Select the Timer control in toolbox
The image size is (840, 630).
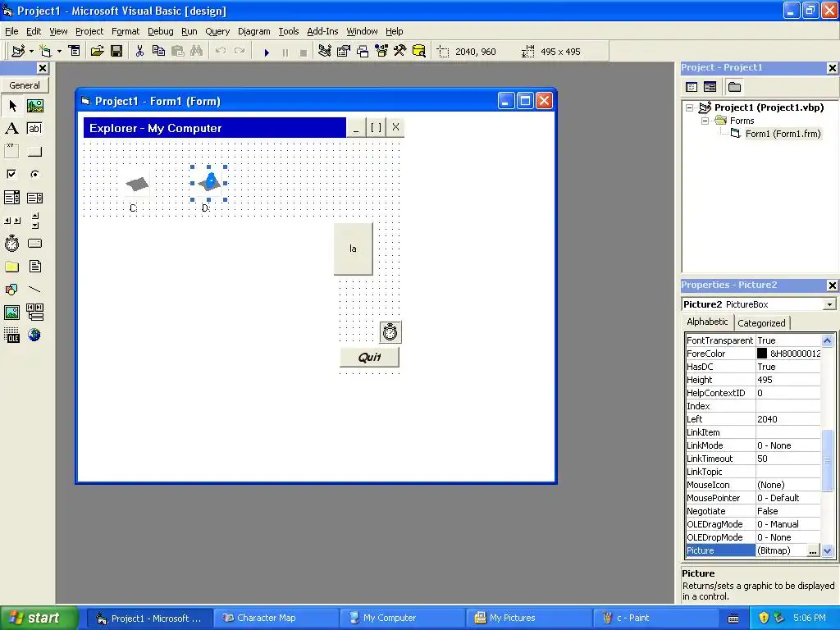tap(11, 243)
